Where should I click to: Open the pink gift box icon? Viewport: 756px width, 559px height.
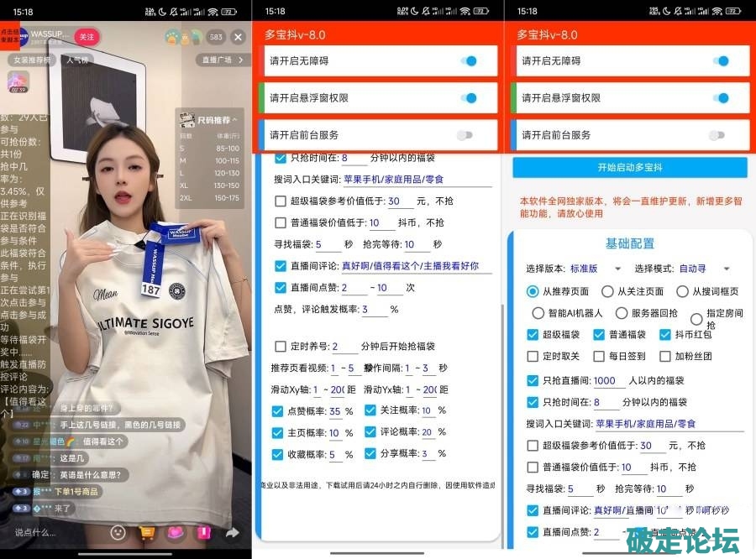[202, 532]
